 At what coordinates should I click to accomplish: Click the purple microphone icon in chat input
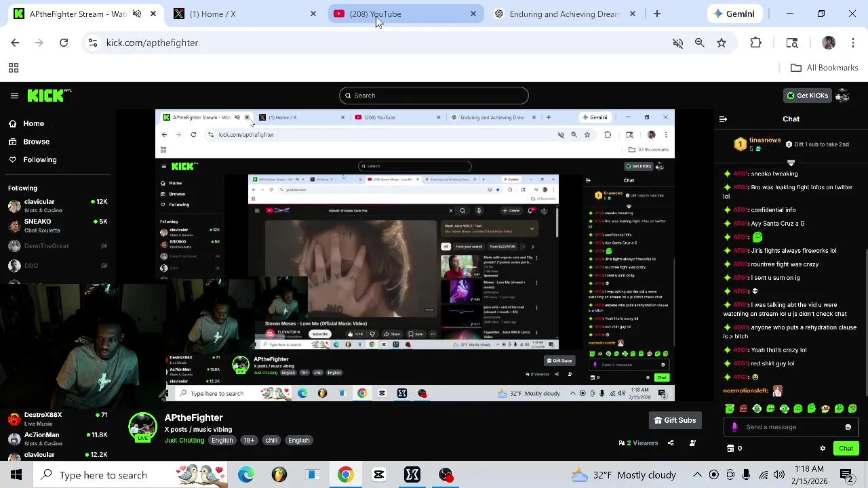point(734,427)
